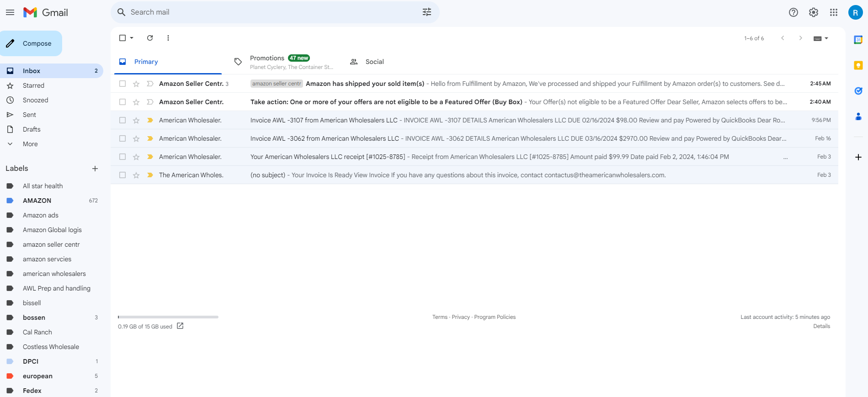Screen dimensions: 868x397
Task: Open Google Tasks side panel icon
Action: [x=858, y=91]
